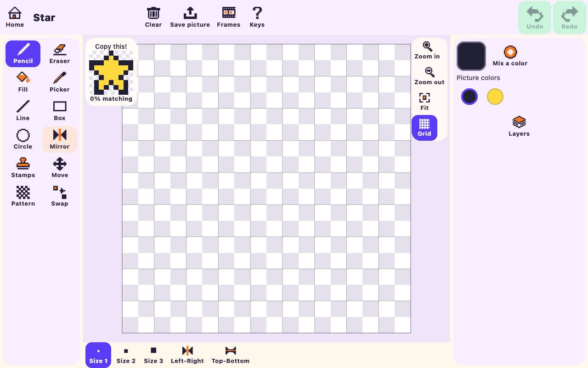588x368 pixels.
Task: Click Save picture
Action: (x=190, y=17)
